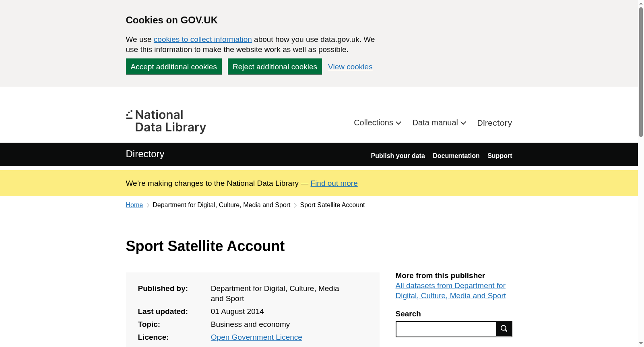The width and height of the screenshot is (644, 347).
Task: Click the Directory heading in black bar
Action: point(145,154)
